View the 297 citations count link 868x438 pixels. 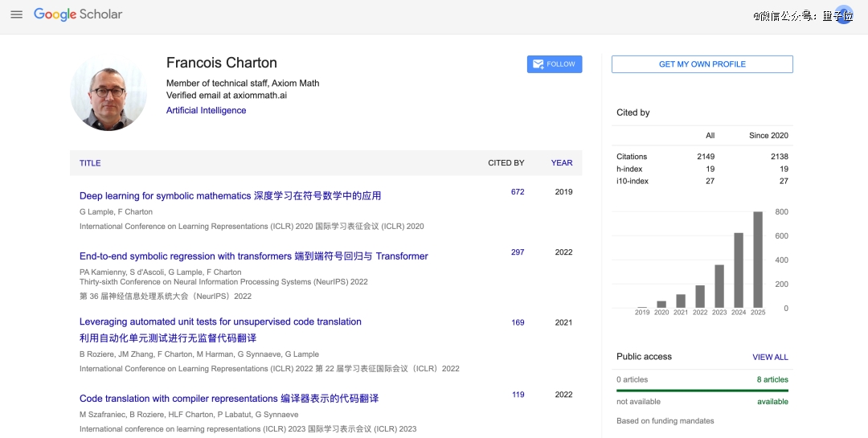pyautogui.click(x=517, y=252)
